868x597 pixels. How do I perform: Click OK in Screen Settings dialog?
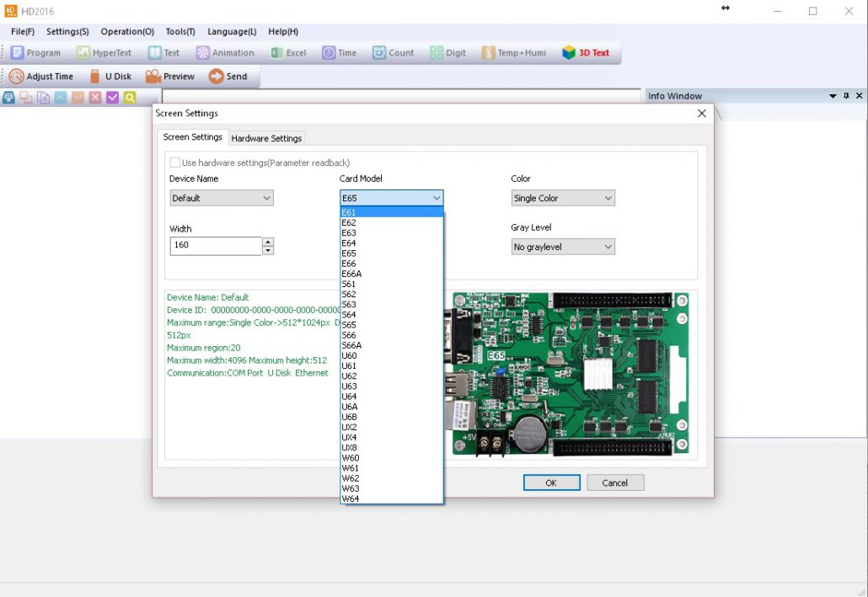click(551, 482)
